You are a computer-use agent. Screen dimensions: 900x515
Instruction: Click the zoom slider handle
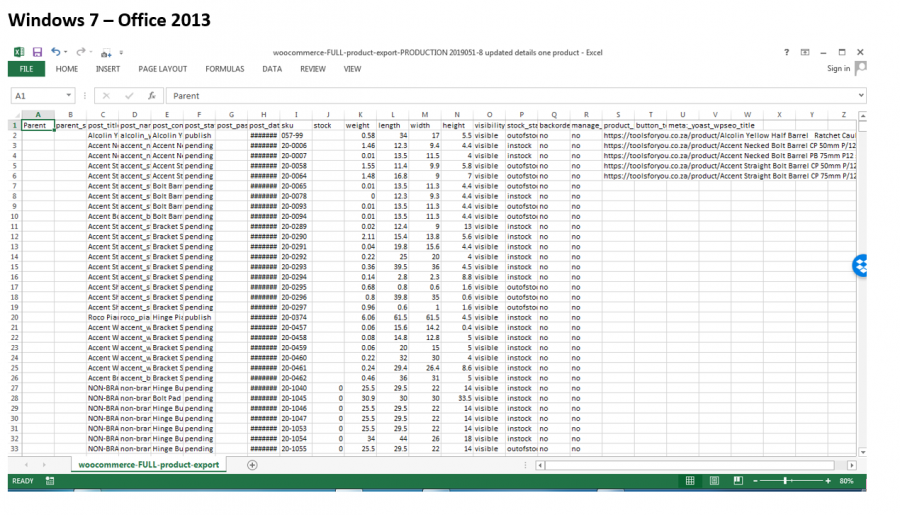[x=785, y=481]
